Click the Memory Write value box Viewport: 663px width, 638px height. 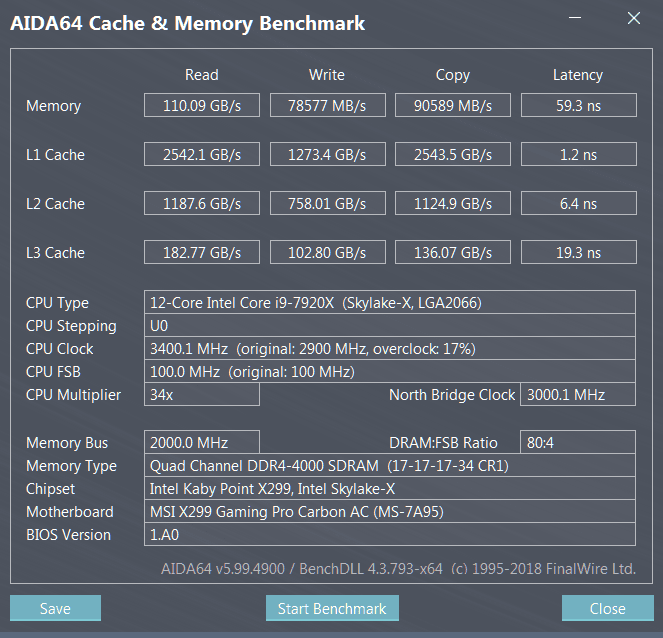click(327, 106)
